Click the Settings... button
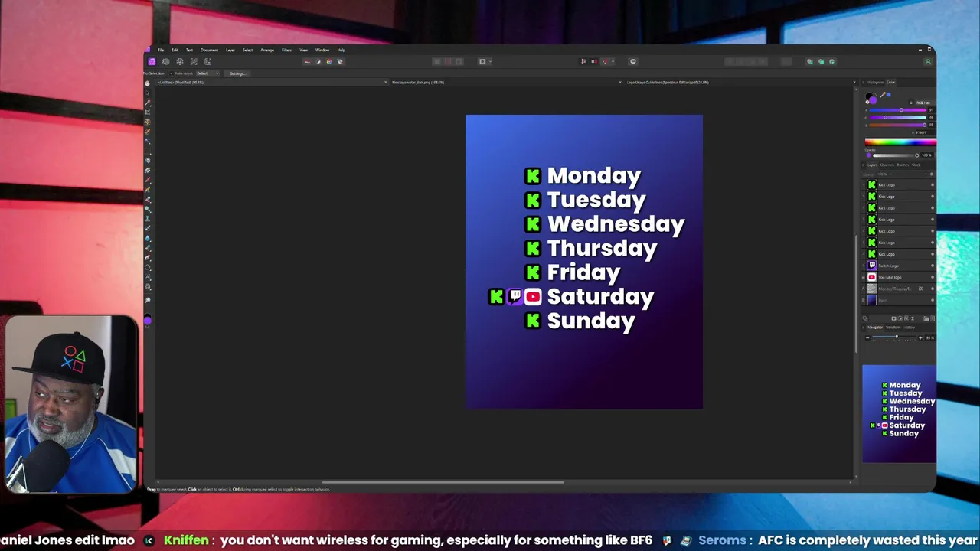The width and height of the screenshot is (980, 551). (x=237, y=73)
